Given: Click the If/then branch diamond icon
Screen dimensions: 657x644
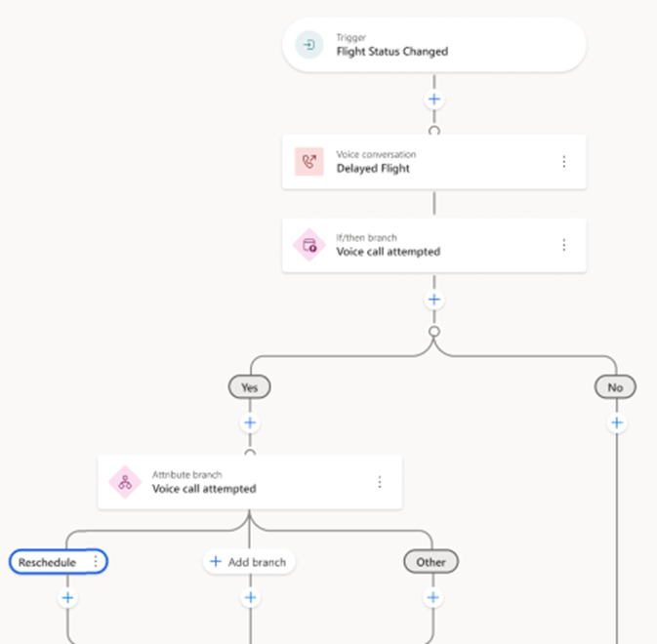Looking at the screenshot, I should [308, 245].
